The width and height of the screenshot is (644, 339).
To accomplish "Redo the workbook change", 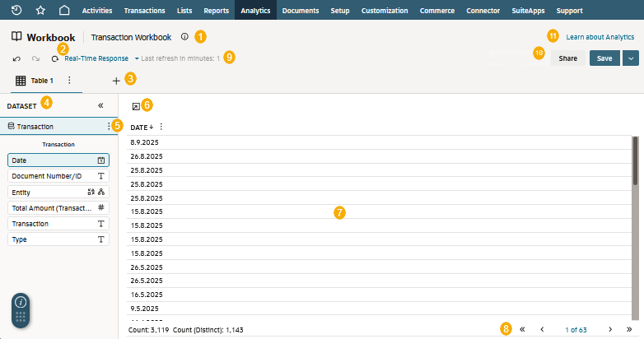I will (35, 58).
